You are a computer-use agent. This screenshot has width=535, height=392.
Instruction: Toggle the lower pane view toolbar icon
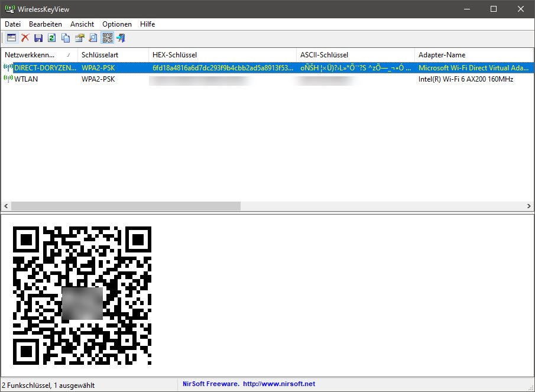point(11,38)
